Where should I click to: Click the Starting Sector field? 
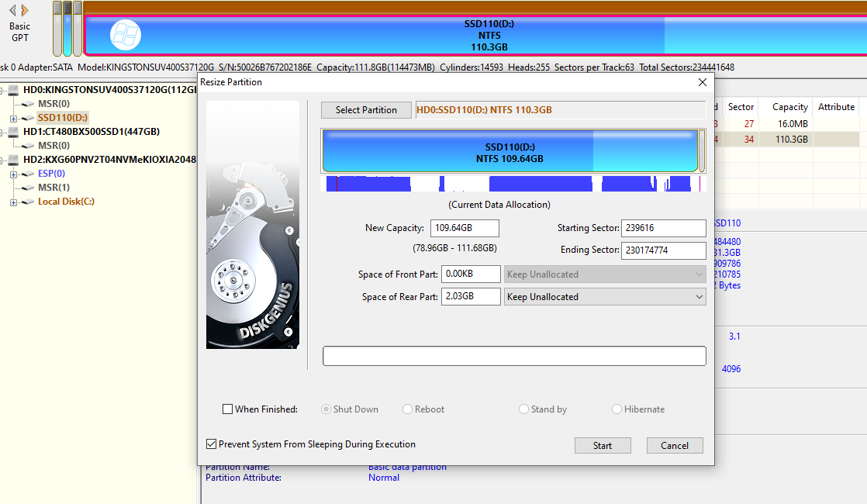(x=664, y=228)
